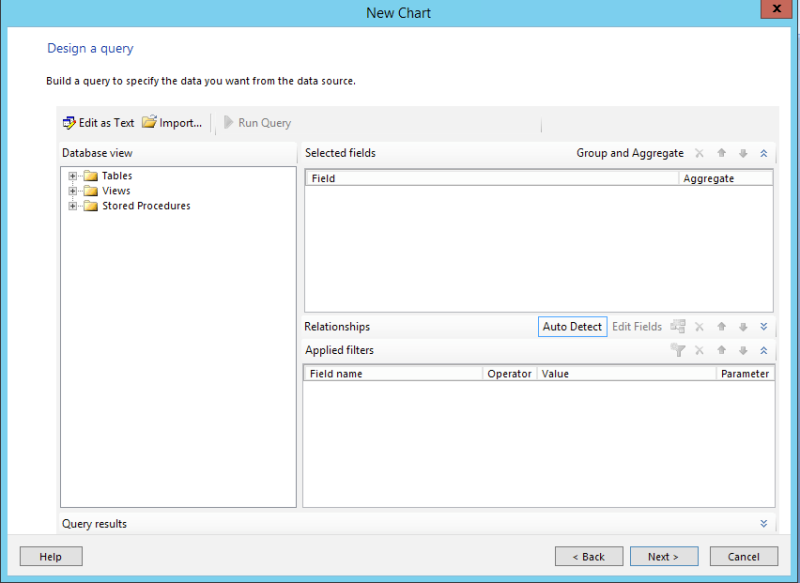Click the Edit as Text icon
The width and height of the screenshot is (800, 583).
(70, 122)
